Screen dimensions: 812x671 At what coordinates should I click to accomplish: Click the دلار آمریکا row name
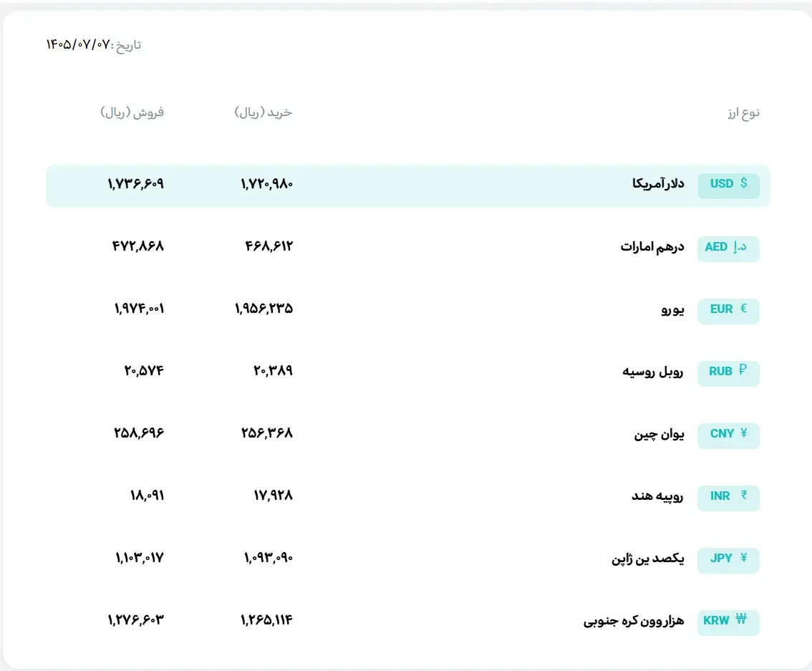tap(657, 184)
